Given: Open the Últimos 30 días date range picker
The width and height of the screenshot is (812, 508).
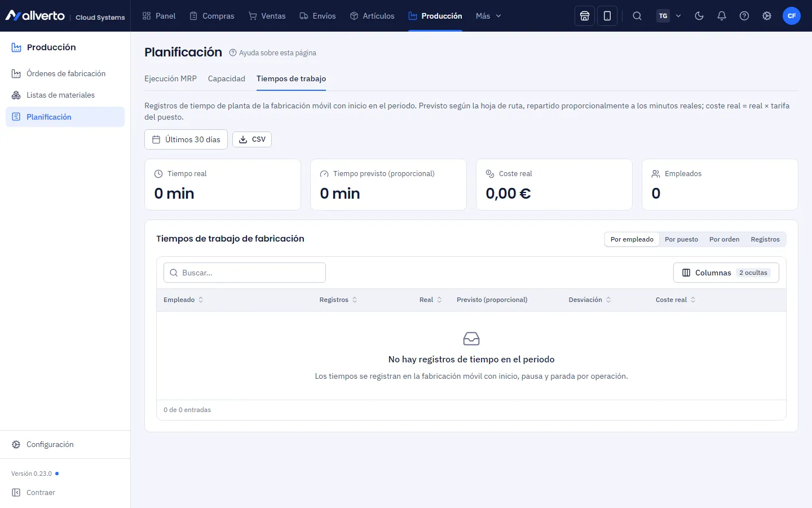Looking at the screenshot, I should click(186, 139).
